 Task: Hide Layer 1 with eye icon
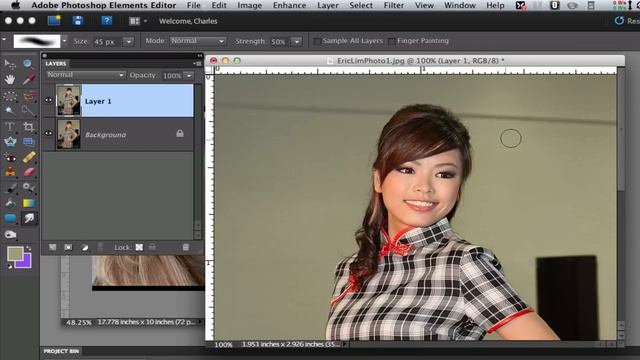click(x=49, y=100)
